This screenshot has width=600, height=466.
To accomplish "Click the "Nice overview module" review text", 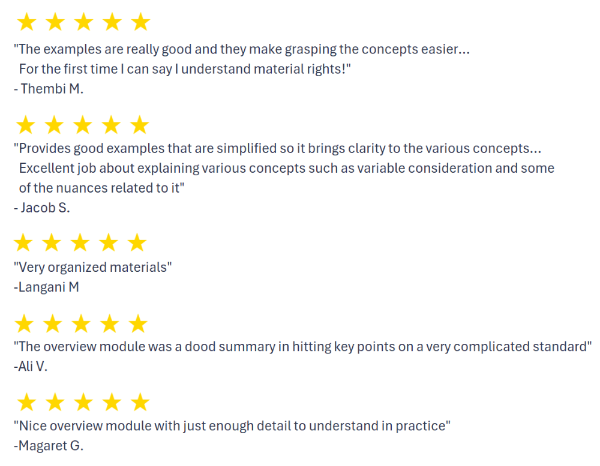I will coord(232,426).
